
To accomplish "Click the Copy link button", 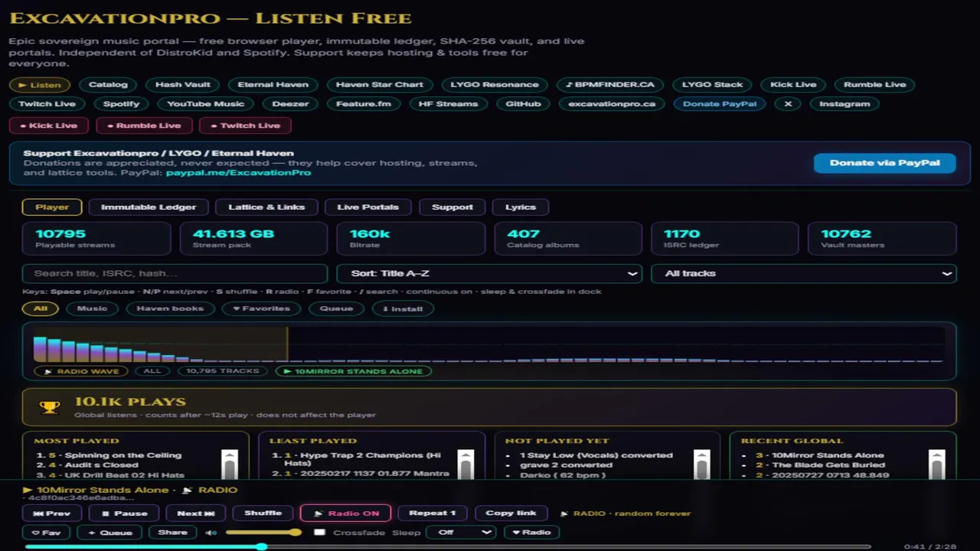I will point(511,514).
